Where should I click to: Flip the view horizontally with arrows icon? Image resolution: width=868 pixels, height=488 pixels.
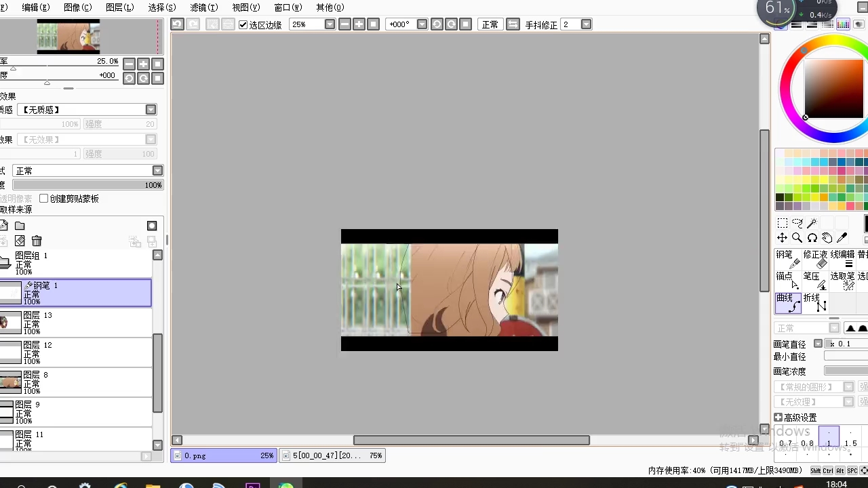(x=513, y=24)
